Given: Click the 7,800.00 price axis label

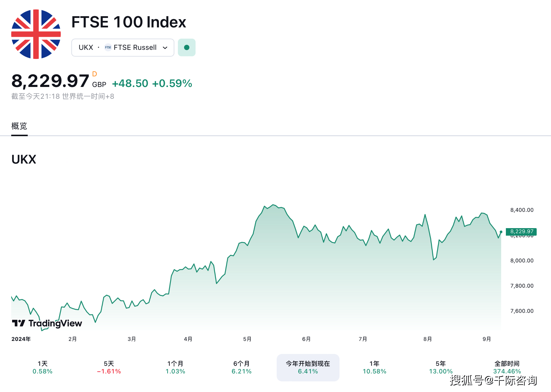Looking at the screenshot, I should point(522,286).
